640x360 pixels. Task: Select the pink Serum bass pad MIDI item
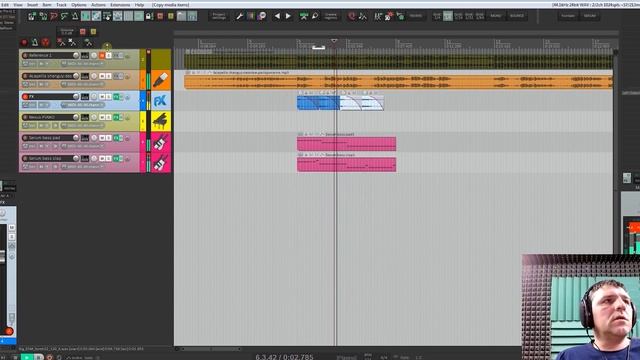coord(347,144)
